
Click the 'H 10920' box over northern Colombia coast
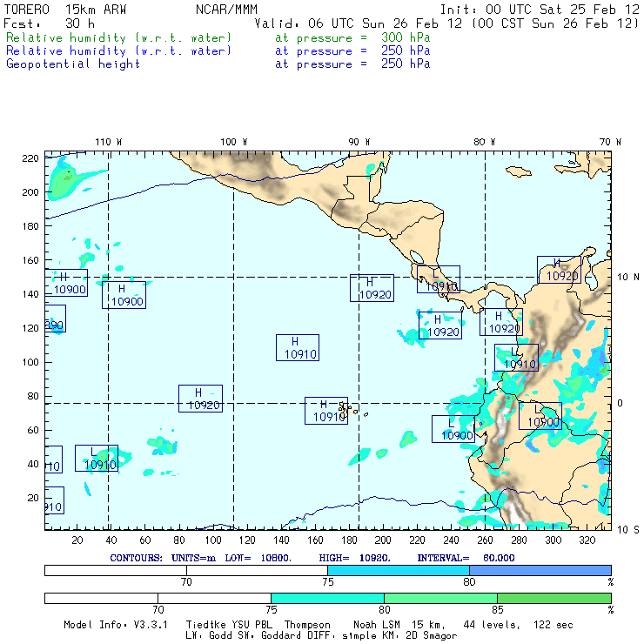tap(559, 270)
